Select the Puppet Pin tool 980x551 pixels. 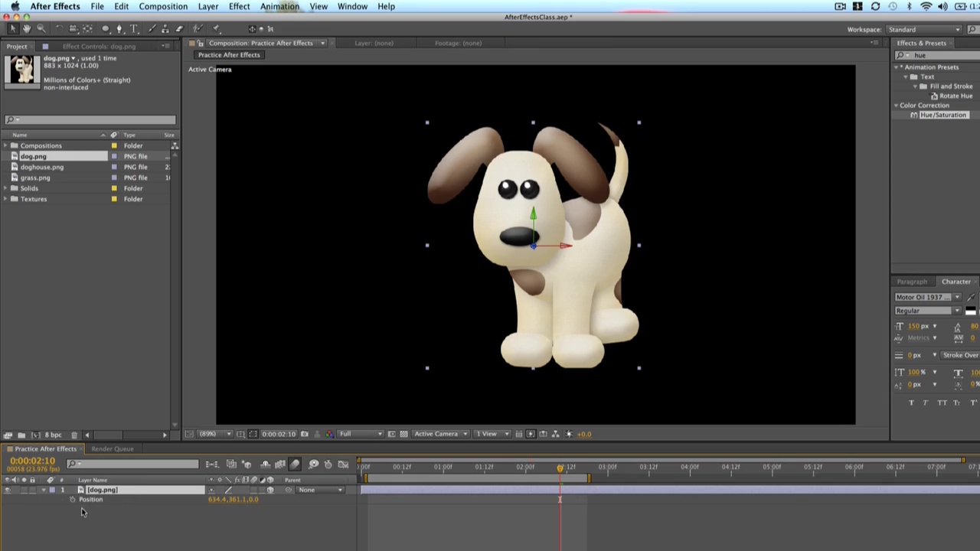215,29
